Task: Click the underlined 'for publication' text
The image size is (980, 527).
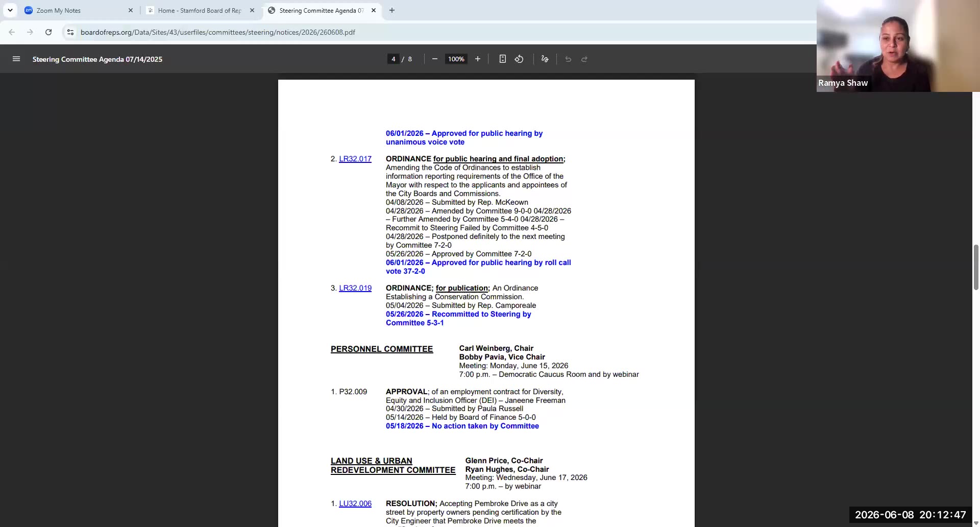Action: tap(462, 288)
